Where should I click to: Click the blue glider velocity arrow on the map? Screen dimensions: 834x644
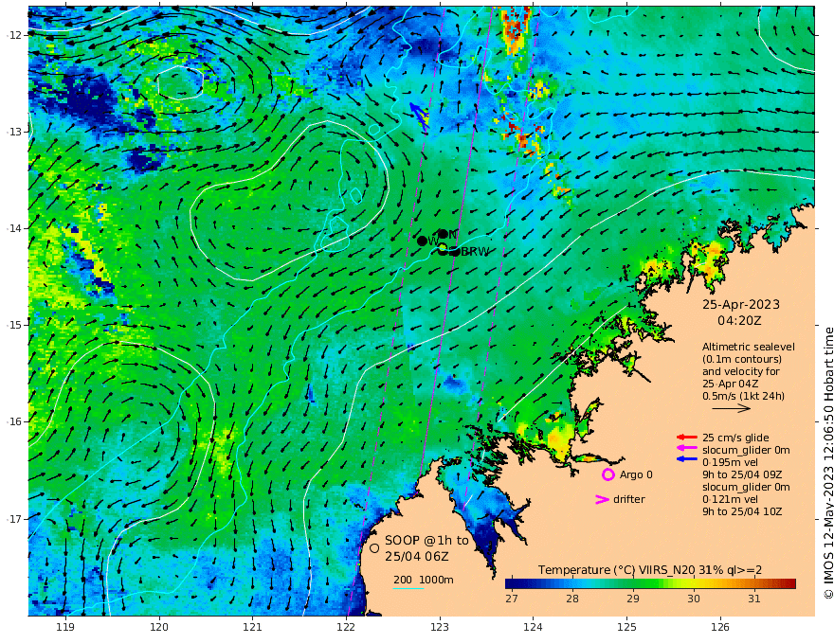tap(420, 116)
